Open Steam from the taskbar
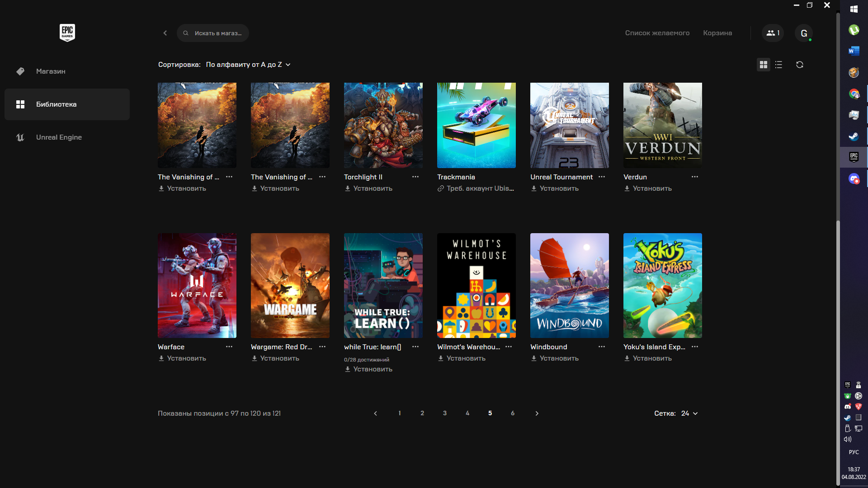The height and width of the screenshot is (488, 868). click(x=854, y=136)
